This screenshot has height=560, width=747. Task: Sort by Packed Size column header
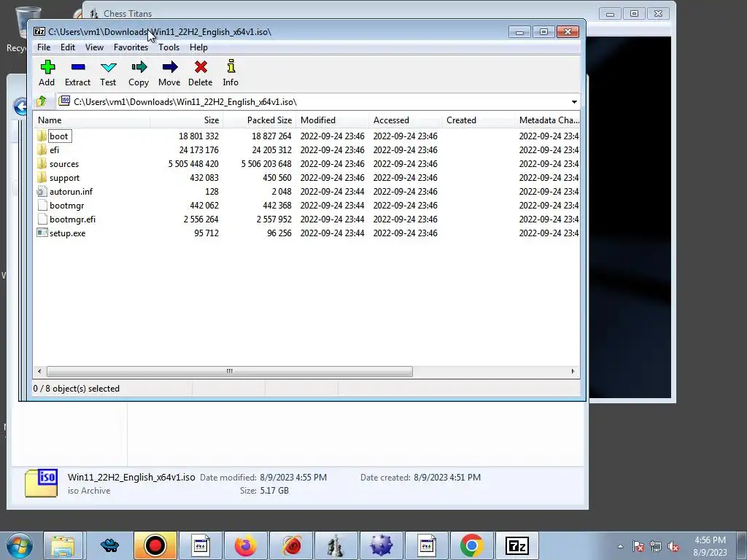pos(259,120)
